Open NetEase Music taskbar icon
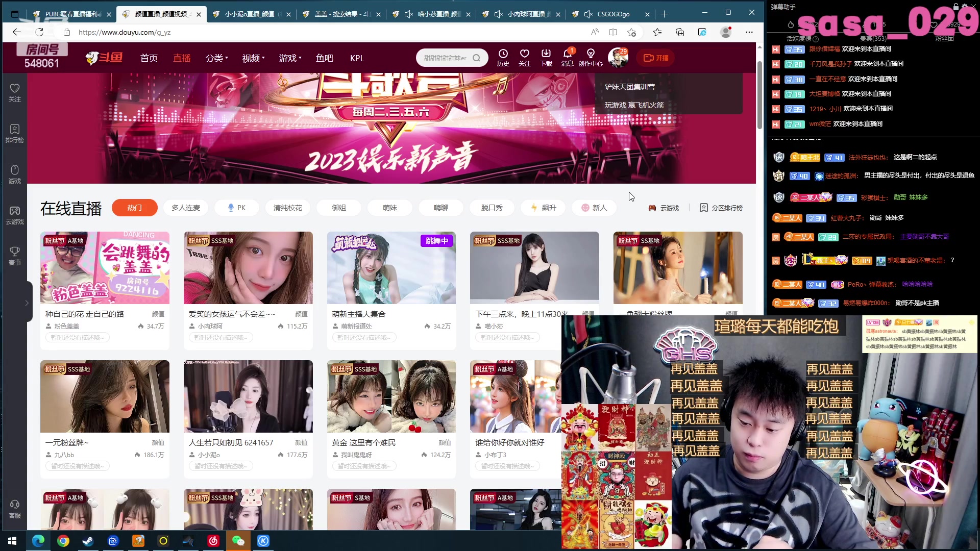The image size is (980, 551). [213, 541]
